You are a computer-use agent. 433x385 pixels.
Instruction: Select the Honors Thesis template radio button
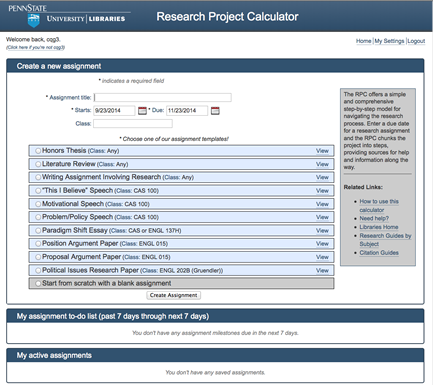(x=38, y=151)
